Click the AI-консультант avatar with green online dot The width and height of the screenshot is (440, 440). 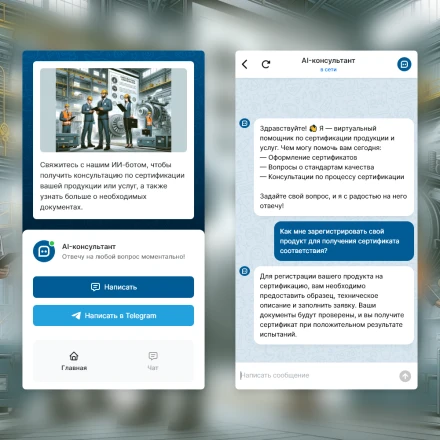coord(44,251)
